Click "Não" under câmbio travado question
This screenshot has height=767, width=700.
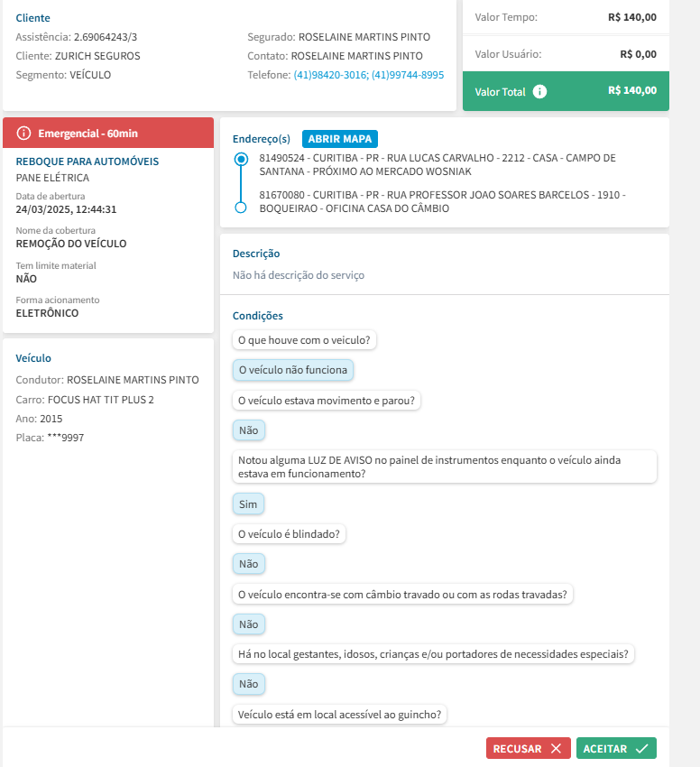click(248, 624)
